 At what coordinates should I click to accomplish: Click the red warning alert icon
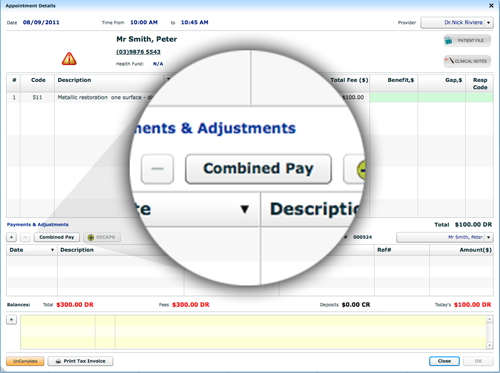[69, 59]
